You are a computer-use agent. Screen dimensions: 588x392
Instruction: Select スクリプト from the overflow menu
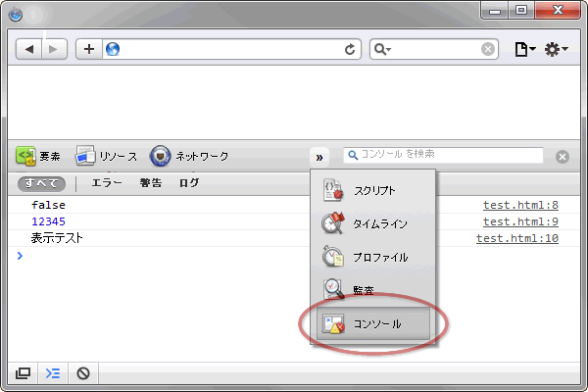(372, 190)
